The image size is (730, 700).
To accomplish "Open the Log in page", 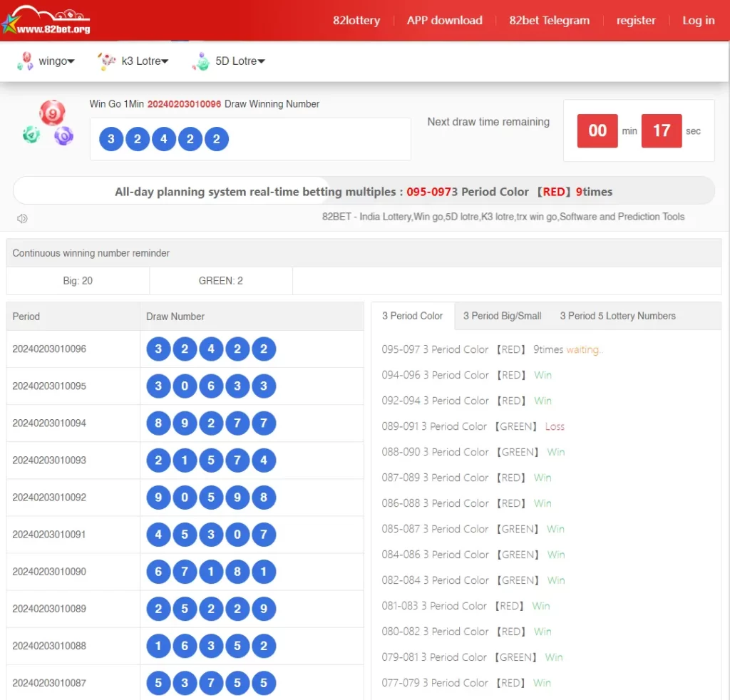I will (698, 21).
